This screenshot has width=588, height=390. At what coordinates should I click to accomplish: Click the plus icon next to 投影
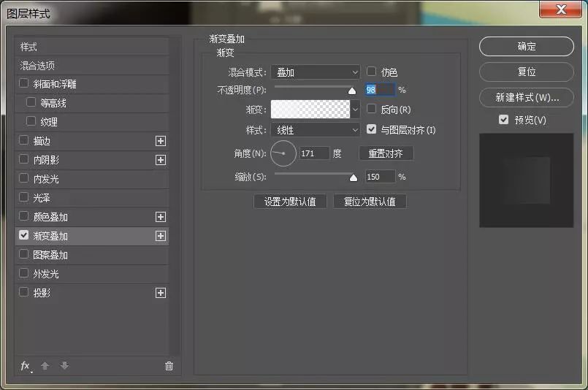[161, 293]
